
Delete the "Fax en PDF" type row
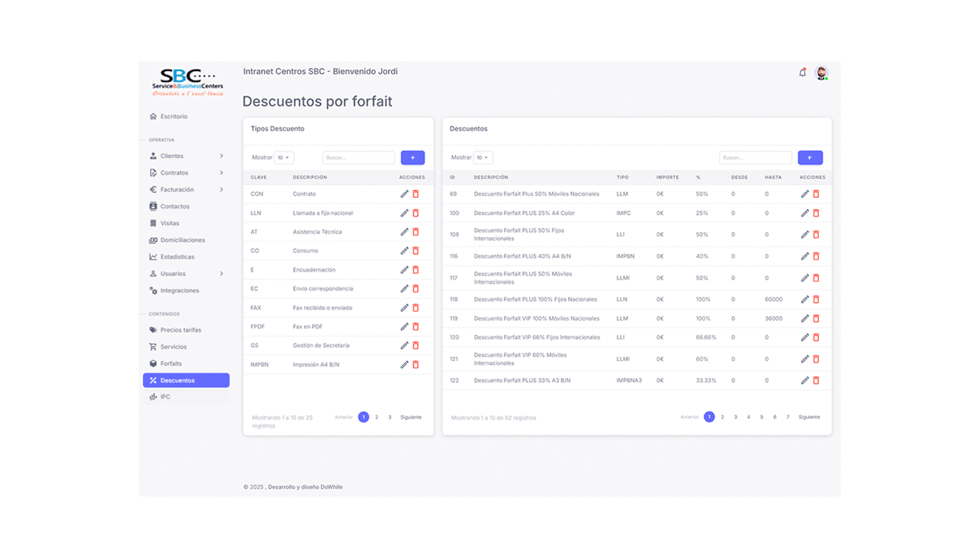[x=415, y=326]
